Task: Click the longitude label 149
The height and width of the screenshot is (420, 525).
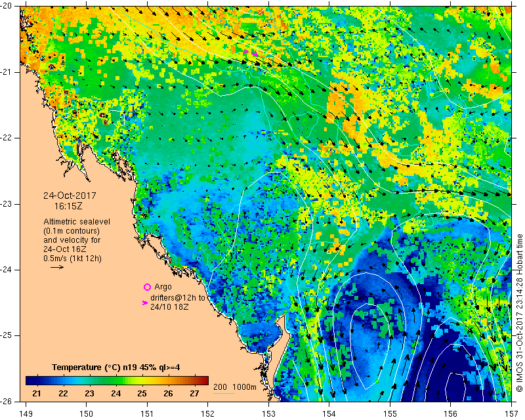Action: click(26, 413)
